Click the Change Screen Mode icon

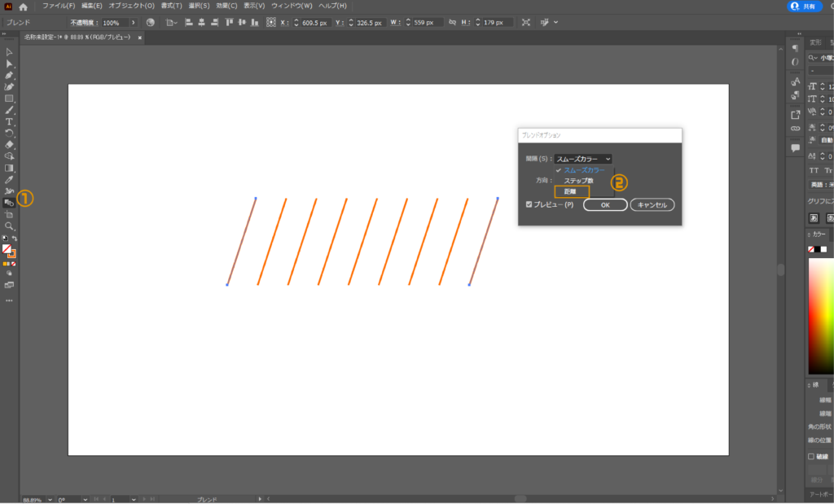click(x=9, y=285)
